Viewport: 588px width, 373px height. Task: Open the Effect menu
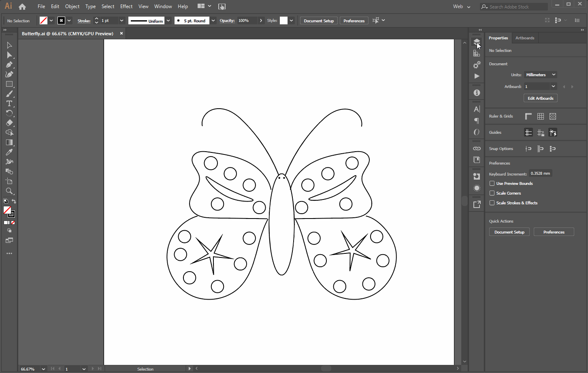point(126,6)
